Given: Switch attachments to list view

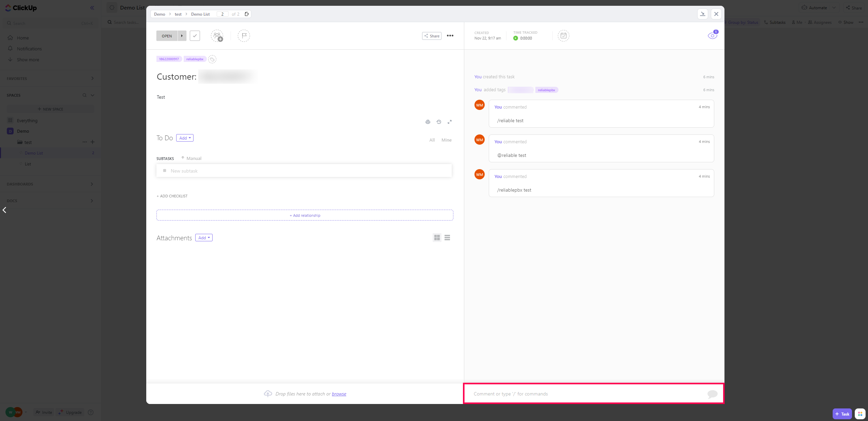Looking at the screenshot, I should [447, 238].
